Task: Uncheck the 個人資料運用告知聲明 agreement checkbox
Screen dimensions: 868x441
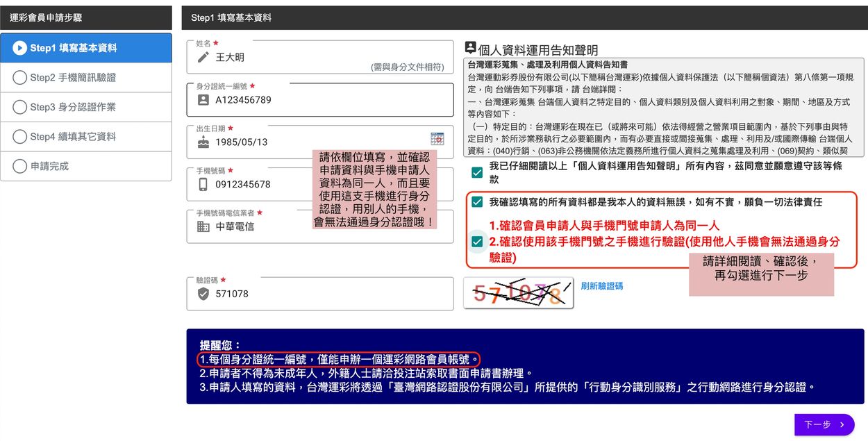Action: click(x=477, y=173)
